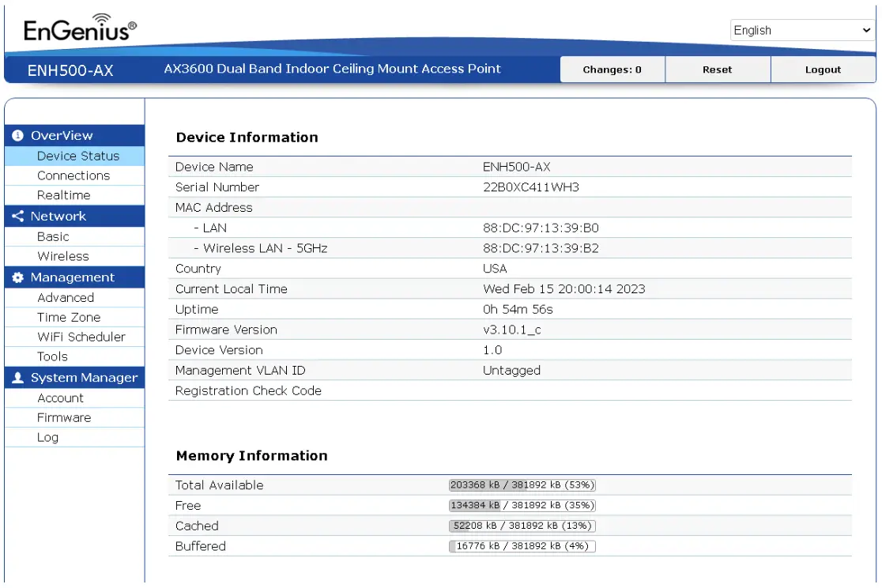Click Logout
The height and width of the screenshot is (588, 882).
[x=823, y=70]
